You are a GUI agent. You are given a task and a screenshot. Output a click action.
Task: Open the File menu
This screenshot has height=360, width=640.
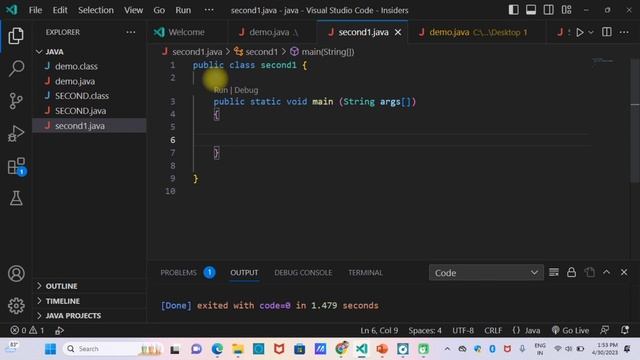pos(35,10)
